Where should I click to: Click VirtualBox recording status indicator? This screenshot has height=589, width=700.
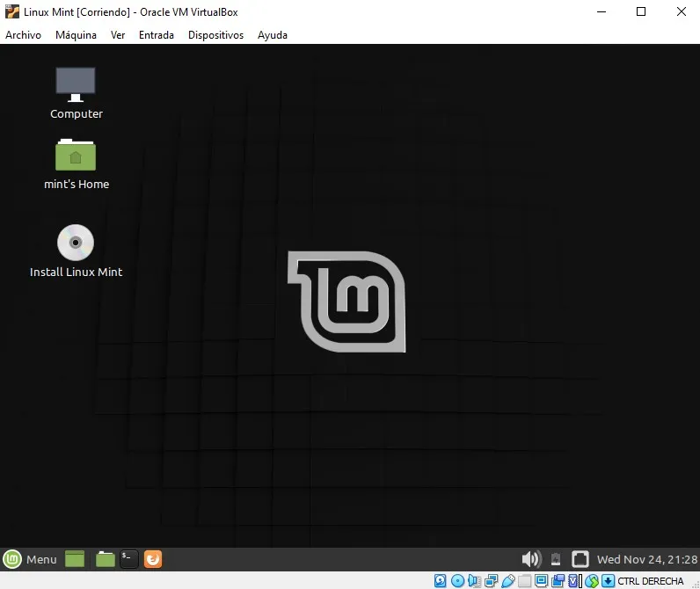(x=558, y=580)
